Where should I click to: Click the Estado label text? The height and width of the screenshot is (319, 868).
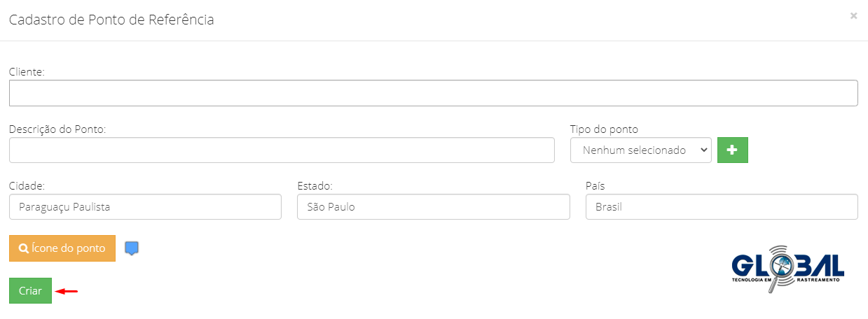pyautogui.click(x=315, y=186)
